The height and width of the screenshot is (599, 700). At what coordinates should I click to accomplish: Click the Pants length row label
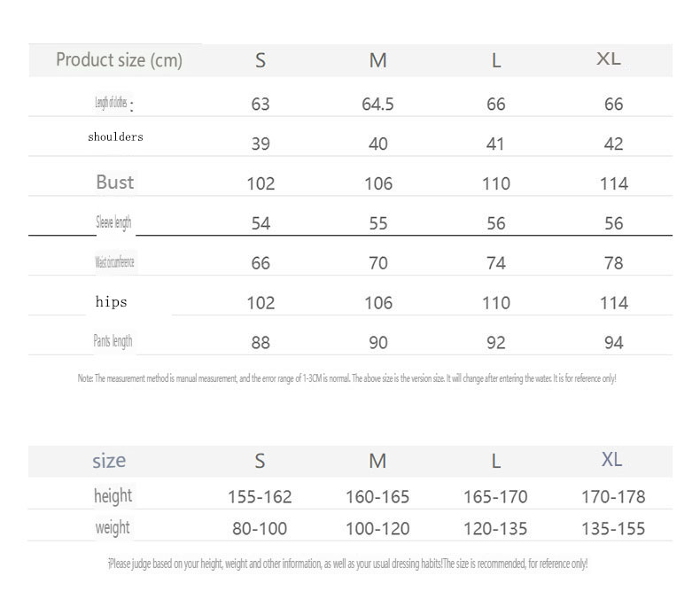click(113, 341)
